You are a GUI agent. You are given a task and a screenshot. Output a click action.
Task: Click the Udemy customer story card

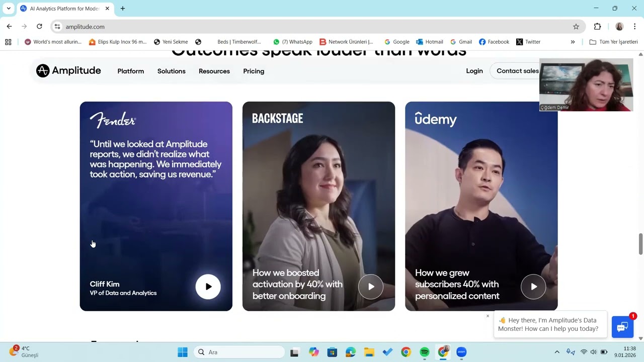point(481,206)
